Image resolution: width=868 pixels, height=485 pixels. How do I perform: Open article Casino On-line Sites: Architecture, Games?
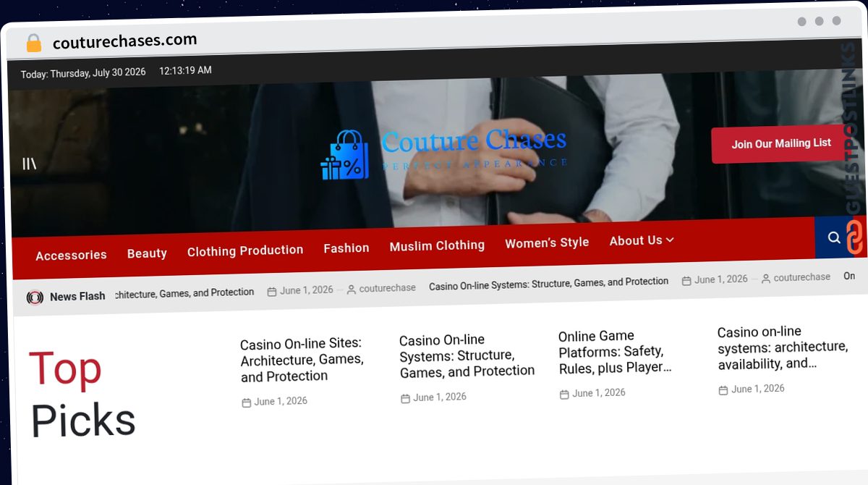302,360
